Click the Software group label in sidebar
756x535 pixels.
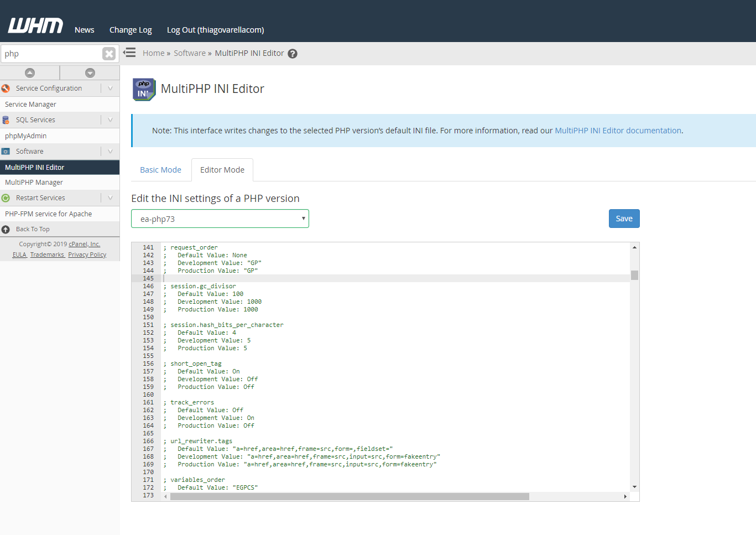click(29, 152)
